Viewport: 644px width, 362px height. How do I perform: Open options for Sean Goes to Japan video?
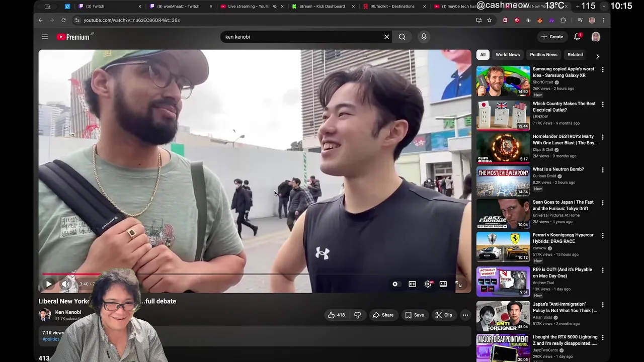602,203
